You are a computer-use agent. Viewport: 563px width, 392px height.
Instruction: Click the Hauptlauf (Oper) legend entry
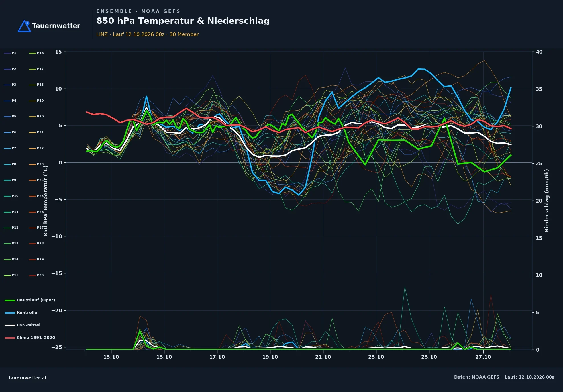30,300
